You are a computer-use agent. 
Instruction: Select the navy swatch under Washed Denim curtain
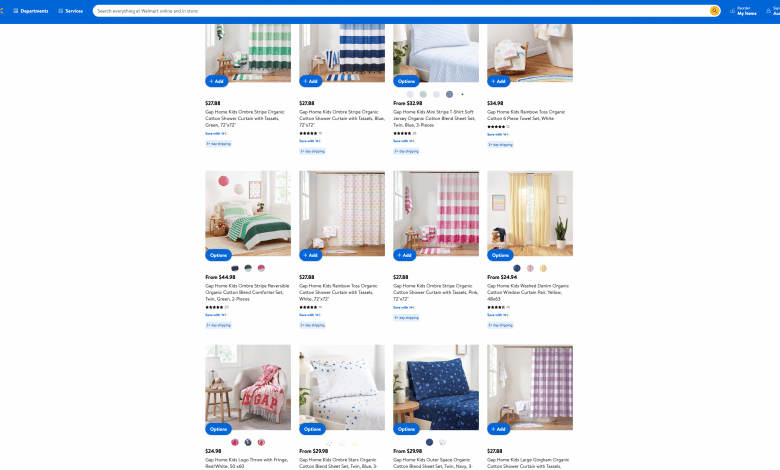(517, 268)
